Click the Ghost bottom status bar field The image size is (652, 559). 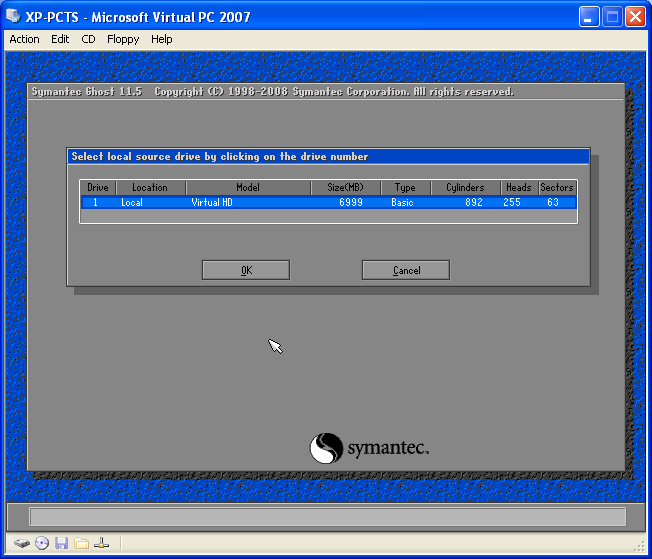328,517
